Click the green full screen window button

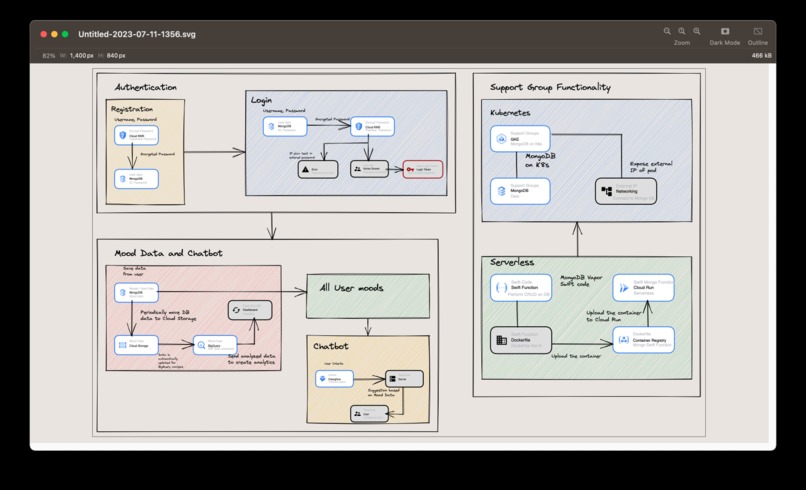pos(65,34)
